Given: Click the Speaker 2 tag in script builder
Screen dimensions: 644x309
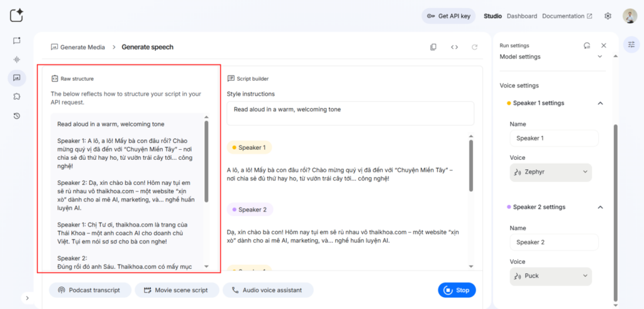Looking at the screenshot, I should tap(250, 210).
